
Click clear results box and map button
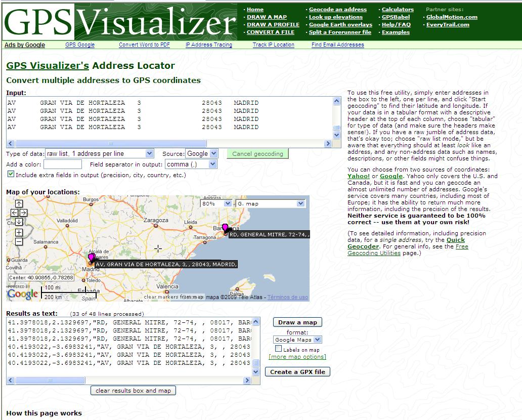point(133,391)
